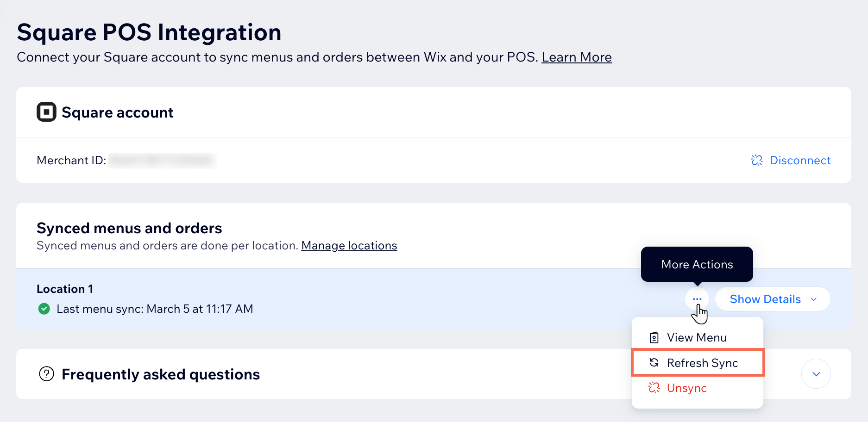Click the Refresh Sync circular arrow icon
Screen dimensions: 868x422
tap(654, 363)
